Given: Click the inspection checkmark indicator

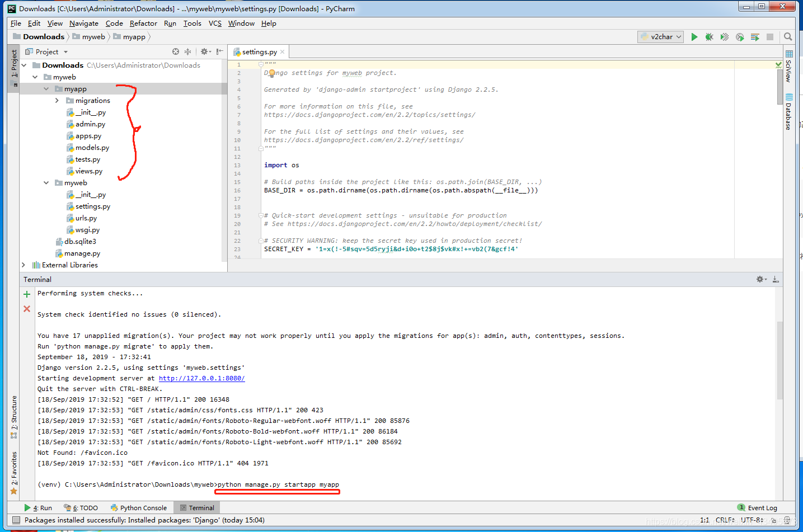Looking at the screenshot, I should point(778,65).
